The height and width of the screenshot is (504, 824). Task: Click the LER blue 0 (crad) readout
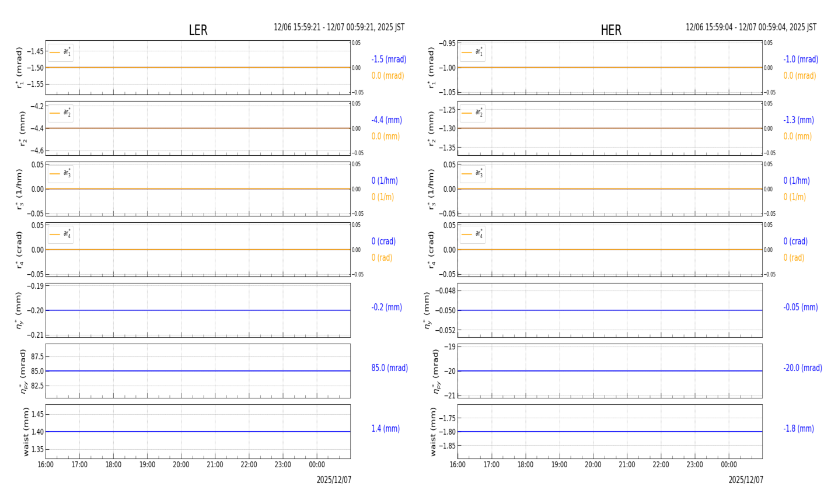point(383,242)
